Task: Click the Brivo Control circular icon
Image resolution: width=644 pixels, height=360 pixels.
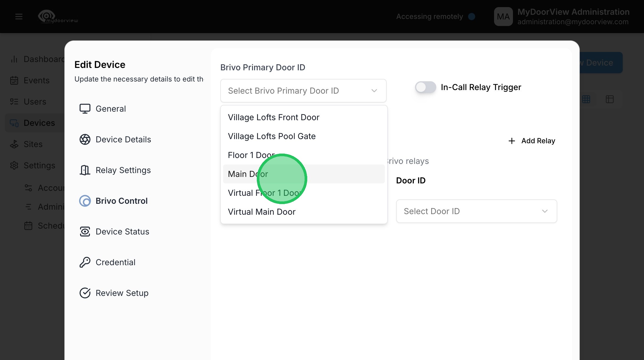Action: (85, 201)
